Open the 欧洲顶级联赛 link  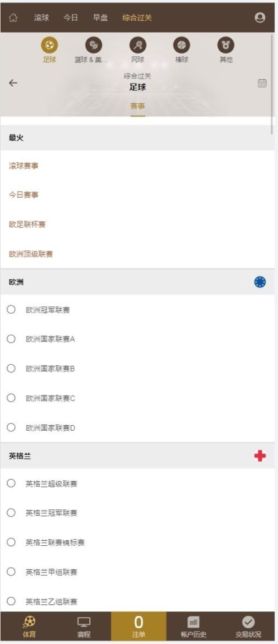(31, 254)
